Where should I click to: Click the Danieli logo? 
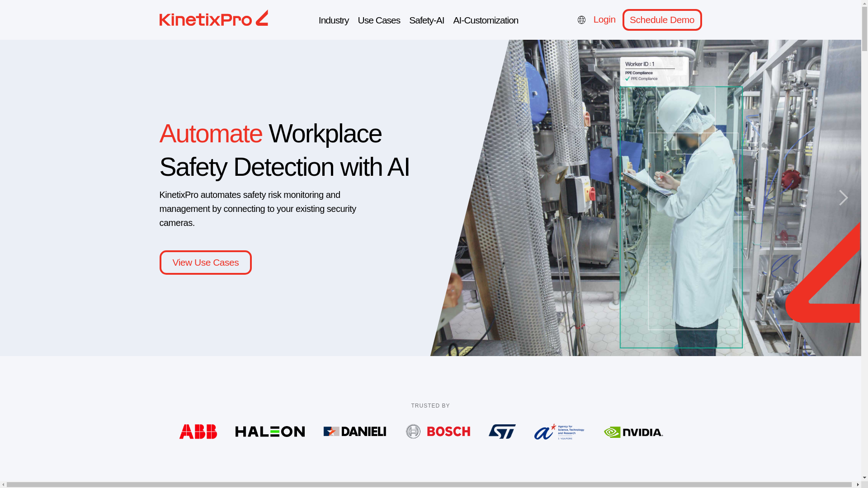tap(355, 432)
